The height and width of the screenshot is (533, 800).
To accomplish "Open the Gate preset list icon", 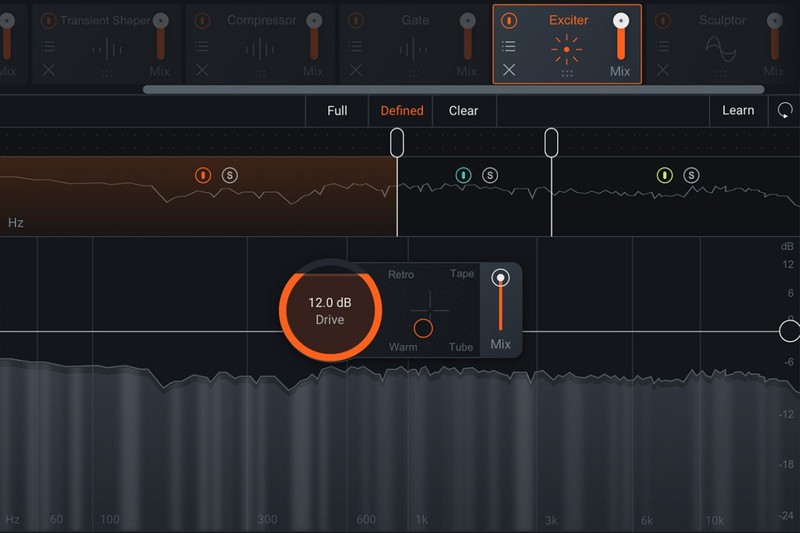I will pyautogui.click(x=356, y=46).
